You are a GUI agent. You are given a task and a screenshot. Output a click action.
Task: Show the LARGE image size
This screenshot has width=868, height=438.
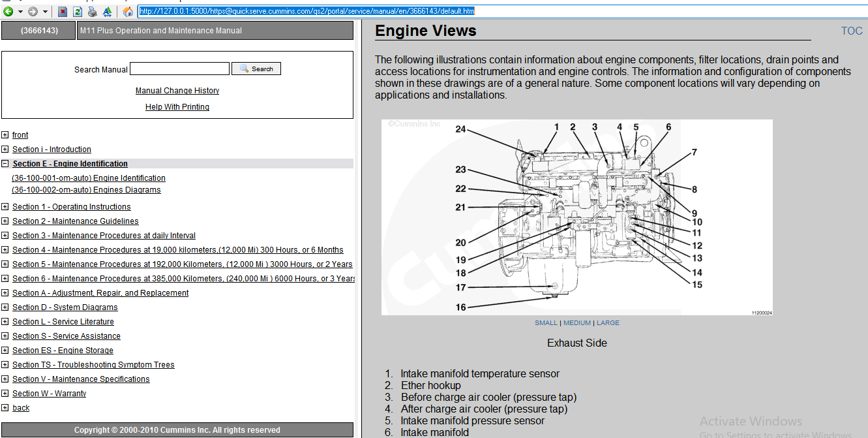click(x=608, y=323)
